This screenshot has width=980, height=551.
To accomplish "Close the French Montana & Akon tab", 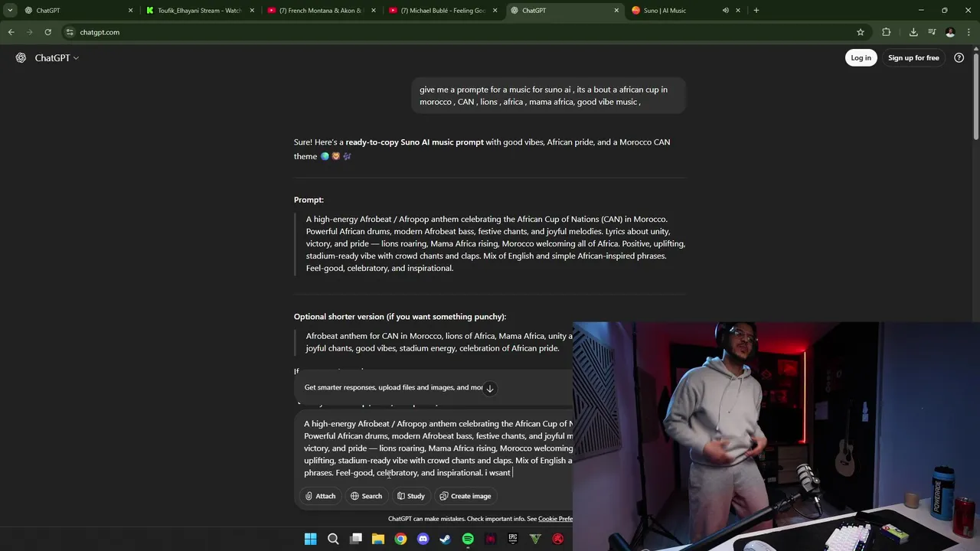I will pos(374,10).
